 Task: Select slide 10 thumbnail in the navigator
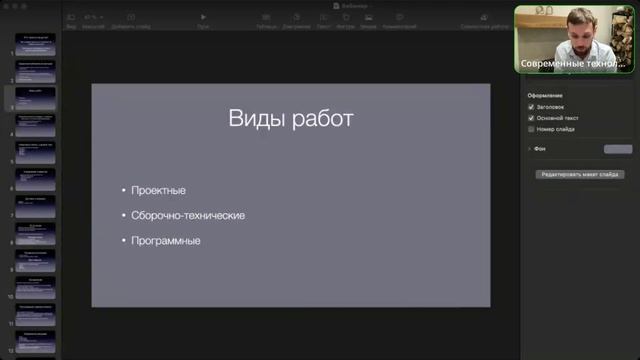pyautogui.click(x=36, y=287)
